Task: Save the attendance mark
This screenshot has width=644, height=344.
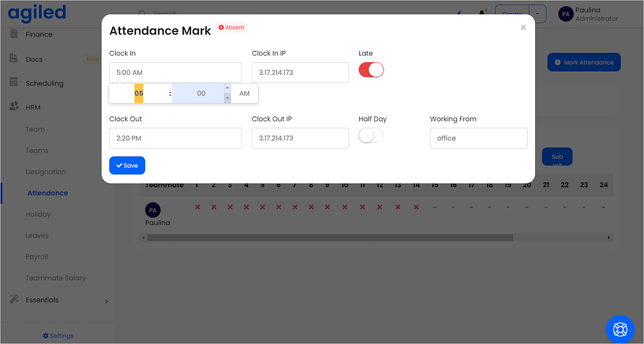Action: click(x=127, y=165)
